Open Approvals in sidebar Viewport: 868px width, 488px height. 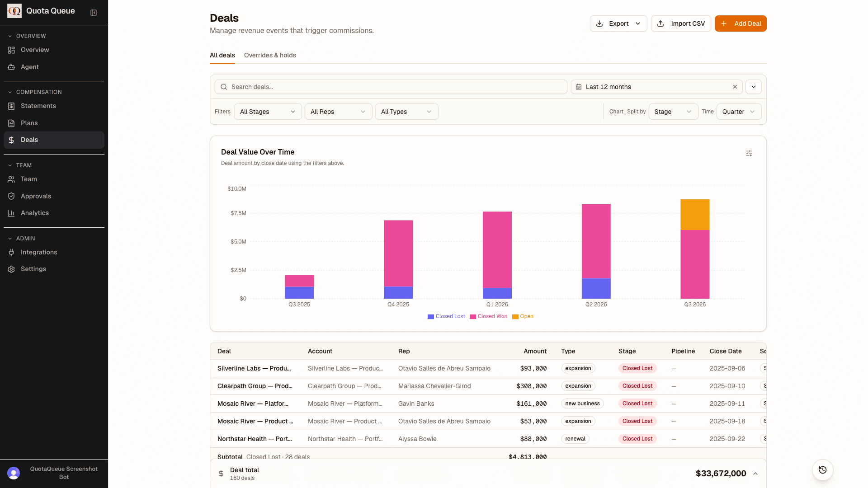point(54,196)
